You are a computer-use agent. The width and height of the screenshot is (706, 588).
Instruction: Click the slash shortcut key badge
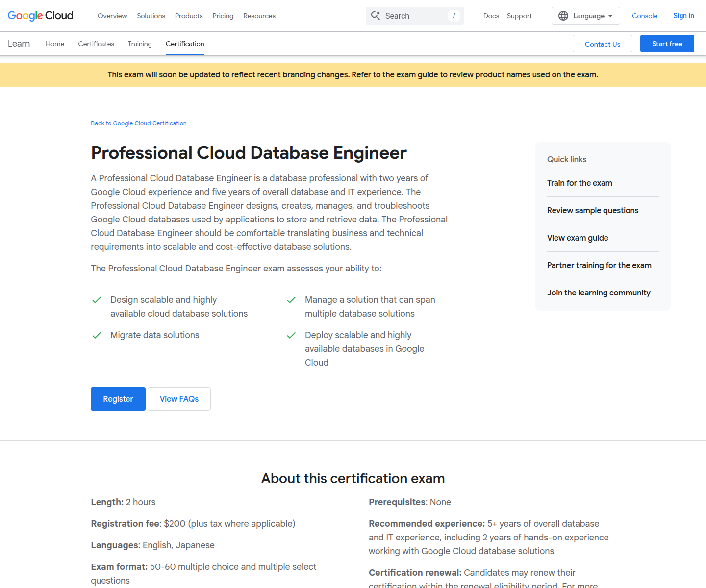454,16
